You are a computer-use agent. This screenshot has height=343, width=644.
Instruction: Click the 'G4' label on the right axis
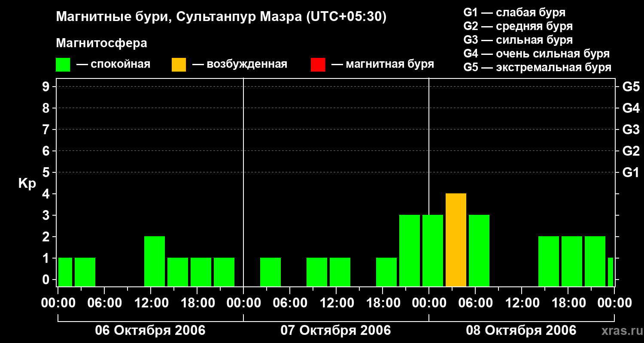631,108
